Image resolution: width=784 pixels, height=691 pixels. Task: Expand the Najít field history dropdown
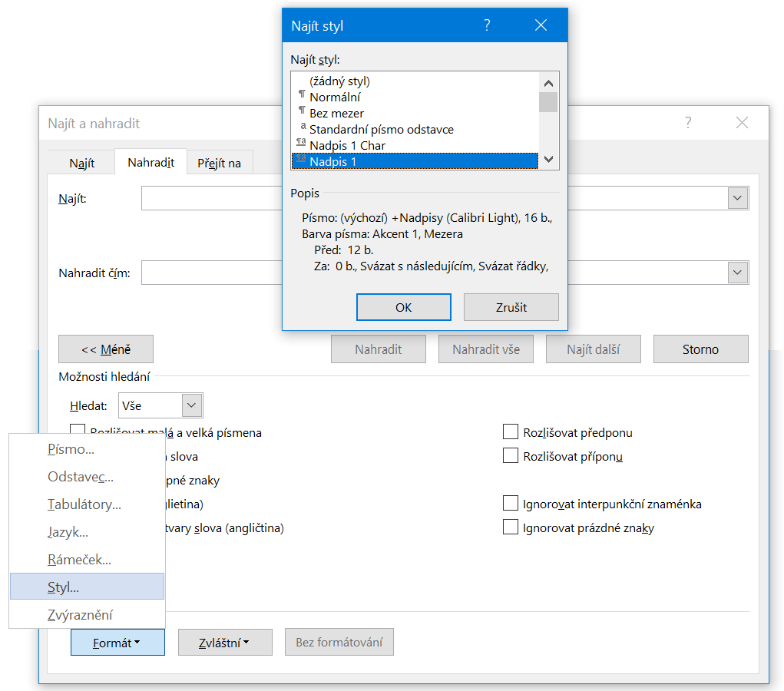coord(738,198)
